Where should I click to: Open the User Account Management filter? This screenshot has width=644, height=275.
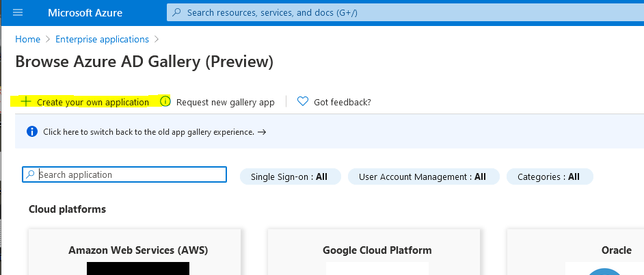click(423, 176)
